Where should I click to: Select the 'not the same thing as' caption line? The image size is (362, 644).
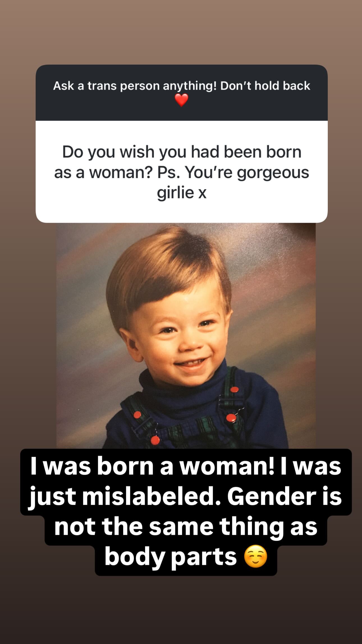[x=185, y=527]
